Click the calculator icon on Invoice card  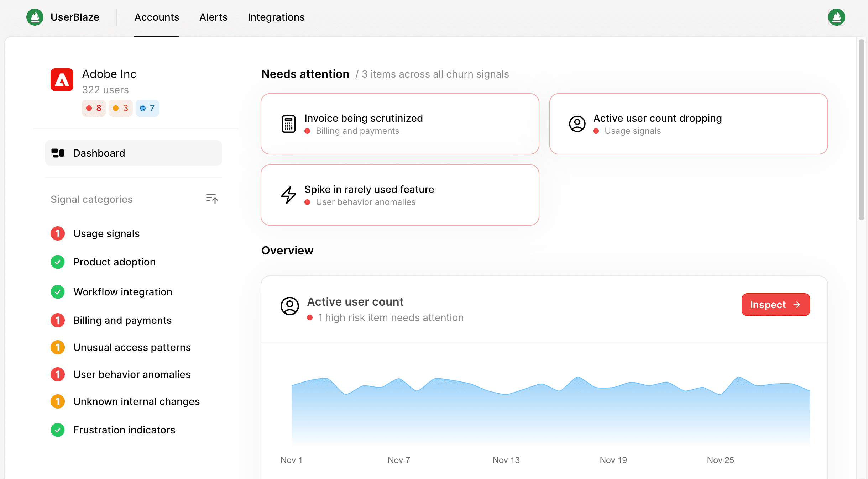pos(288,124)
